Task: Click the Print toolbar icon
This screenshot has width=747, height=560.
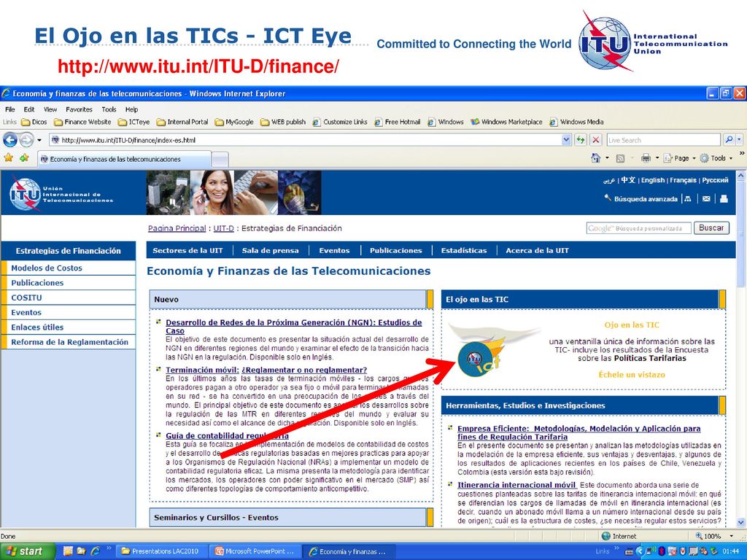Action: (x=646, y=158)
